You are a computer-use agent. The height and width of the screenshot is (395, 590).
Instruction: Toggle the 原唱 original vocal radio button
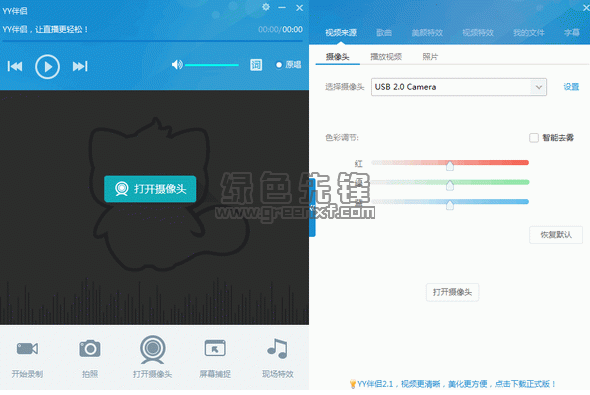click(279, 65)
